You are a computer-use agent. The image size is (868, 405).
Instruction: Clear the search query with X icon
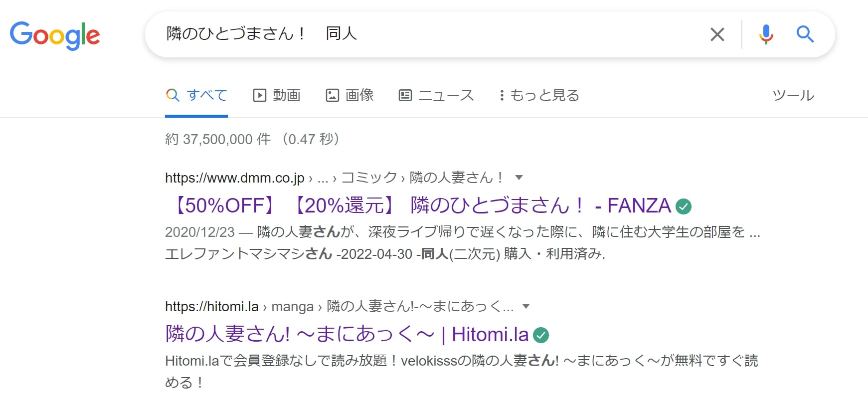[x=717, y=34]
